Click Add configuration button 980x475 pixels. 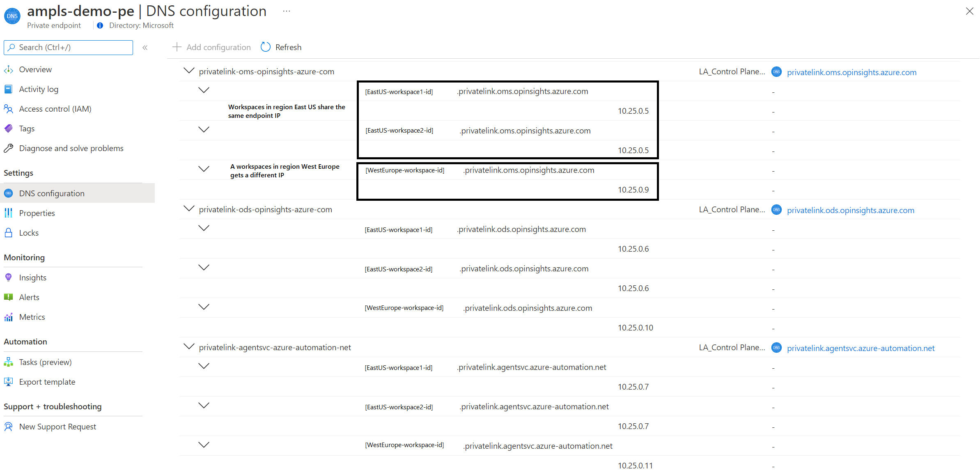tap(211, 47)
